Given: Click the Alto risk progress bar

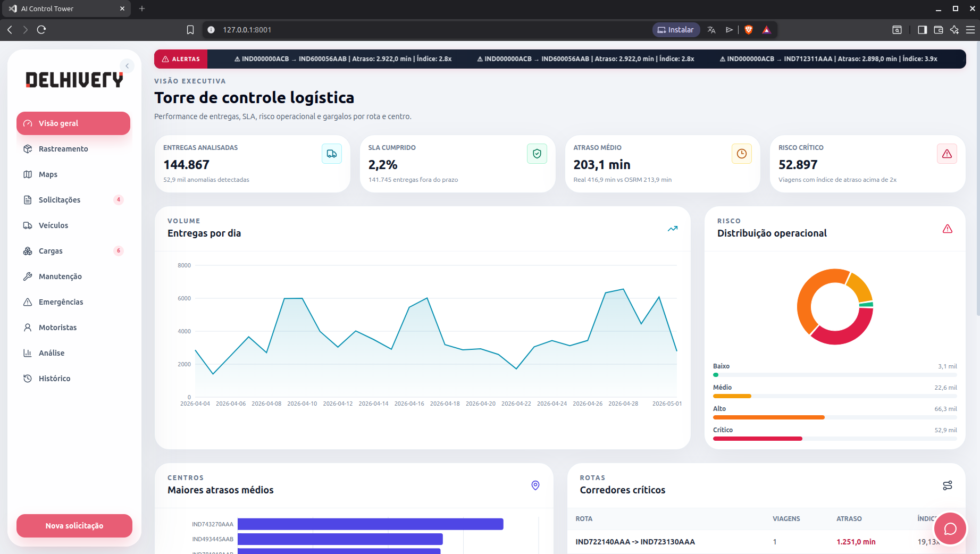Looking at the screenshot, I should click(x=835, y=417).
